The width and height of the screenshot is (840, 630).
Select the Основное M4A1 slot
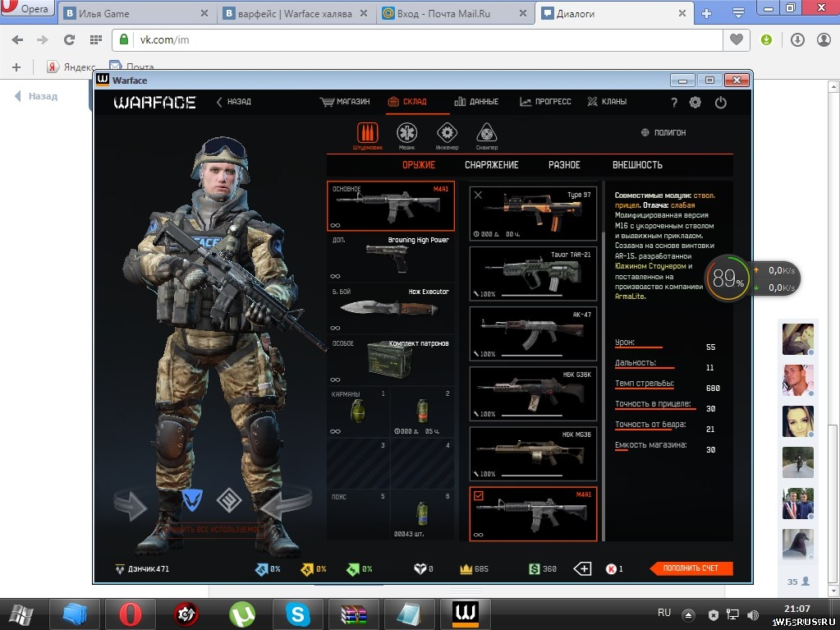click(391, 206)
